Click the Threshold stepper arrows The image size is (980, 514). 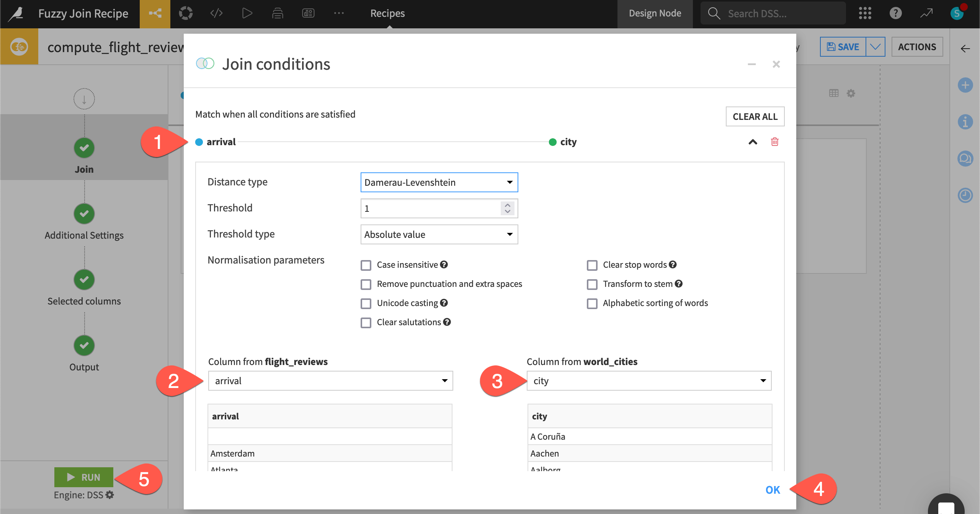(x=507, y=208)
